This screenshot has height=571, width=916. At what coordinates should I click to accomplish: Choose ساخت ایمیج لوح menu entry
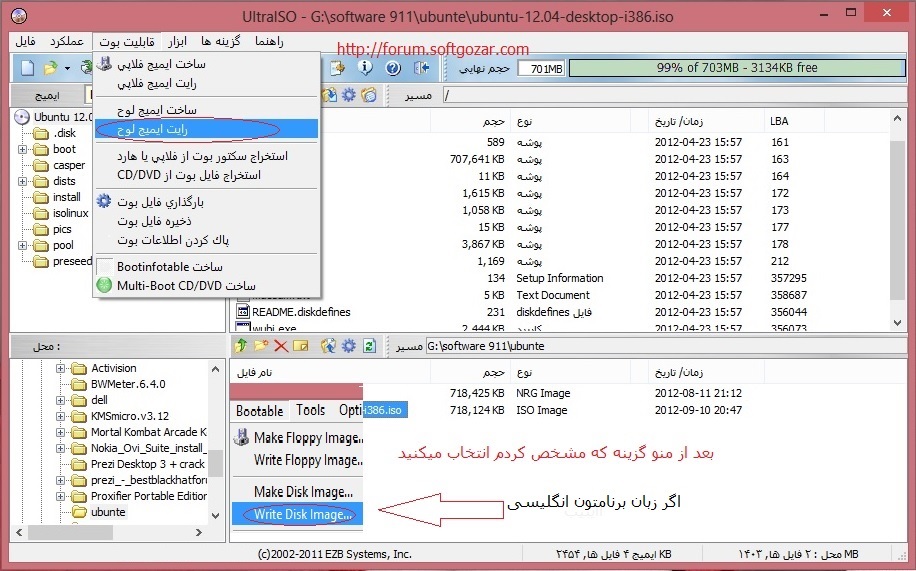click(x=206, y=110)
